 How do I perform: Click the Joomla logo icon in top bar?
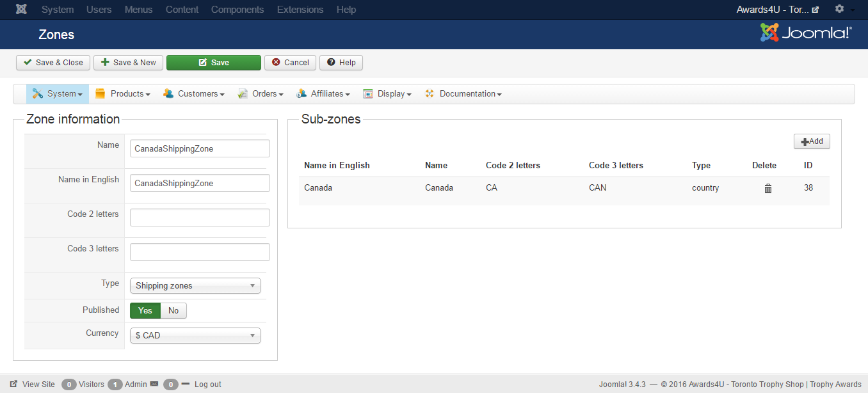tap(22, 10)
